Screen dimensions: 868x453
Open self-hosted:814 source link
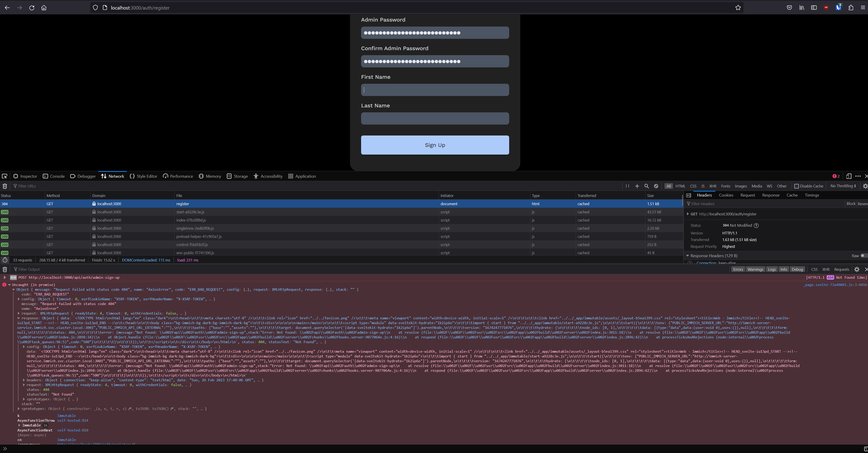pyautogui.click(x=72, y=420)
